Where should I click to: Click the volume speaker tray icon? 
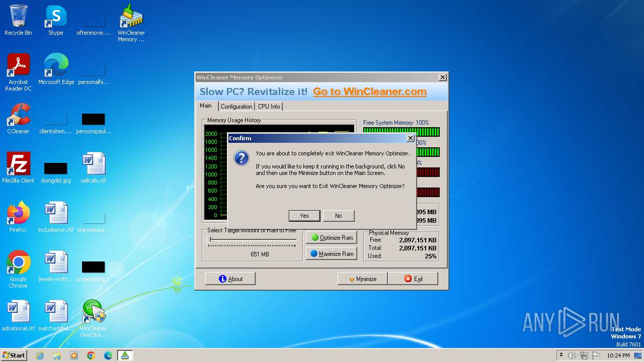pos(572,355)
